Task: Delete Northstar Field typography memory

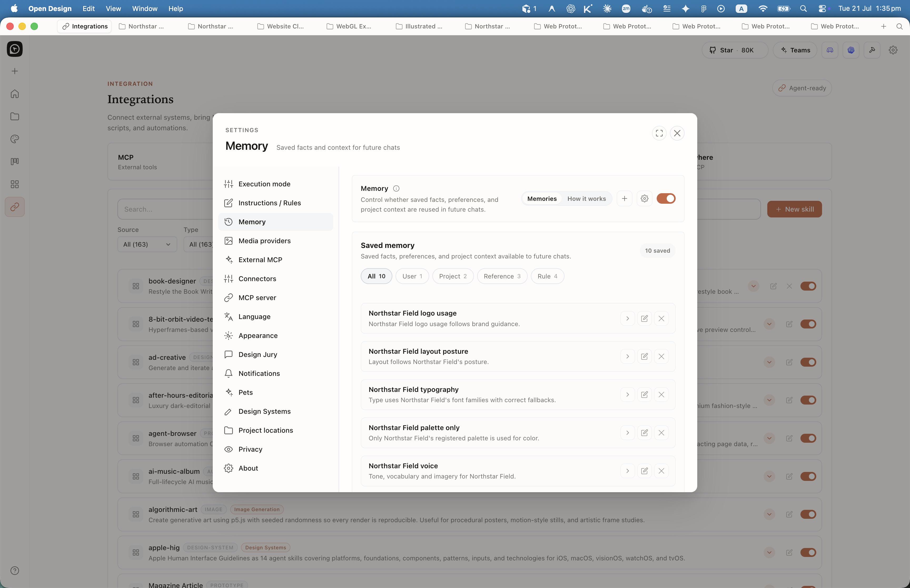Action: (x=661, y=395)
